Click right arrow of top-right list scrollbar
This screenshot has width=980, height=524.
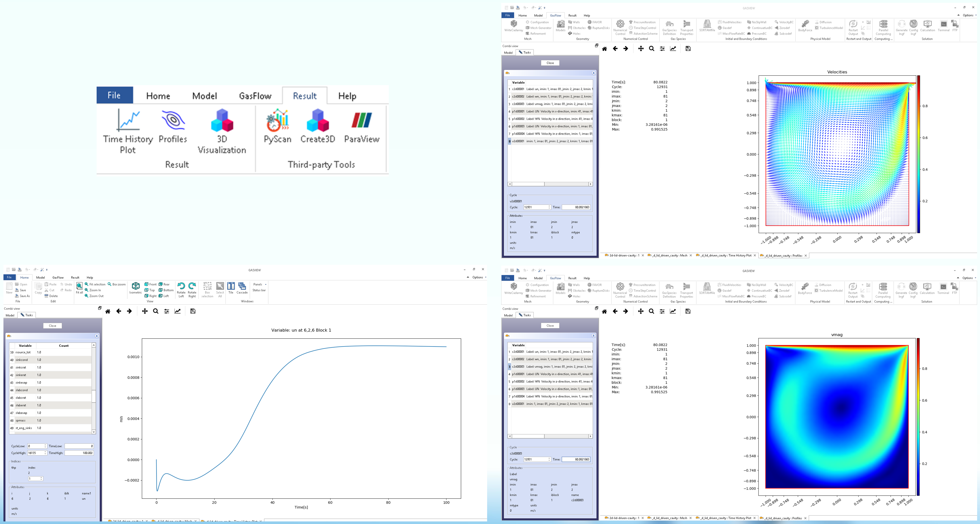pyautogui.click(x=590, y=184)
